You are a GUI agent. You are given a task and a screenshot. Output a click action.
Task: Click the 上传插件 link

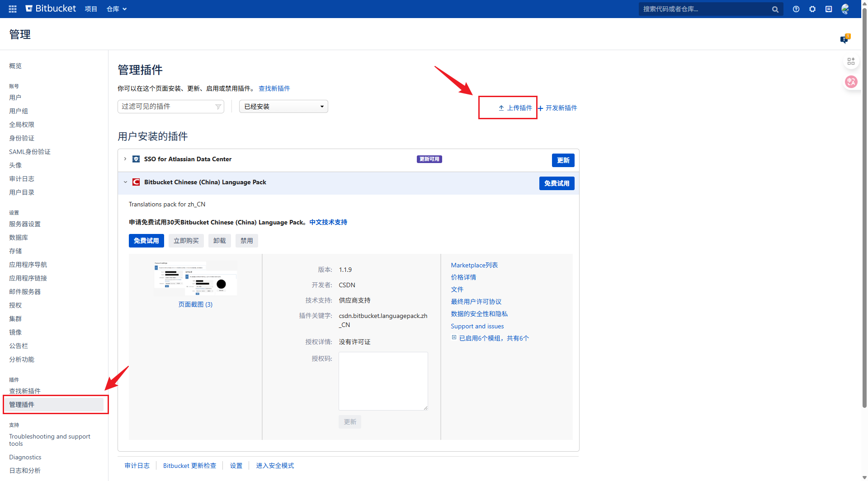coord(515,108)
